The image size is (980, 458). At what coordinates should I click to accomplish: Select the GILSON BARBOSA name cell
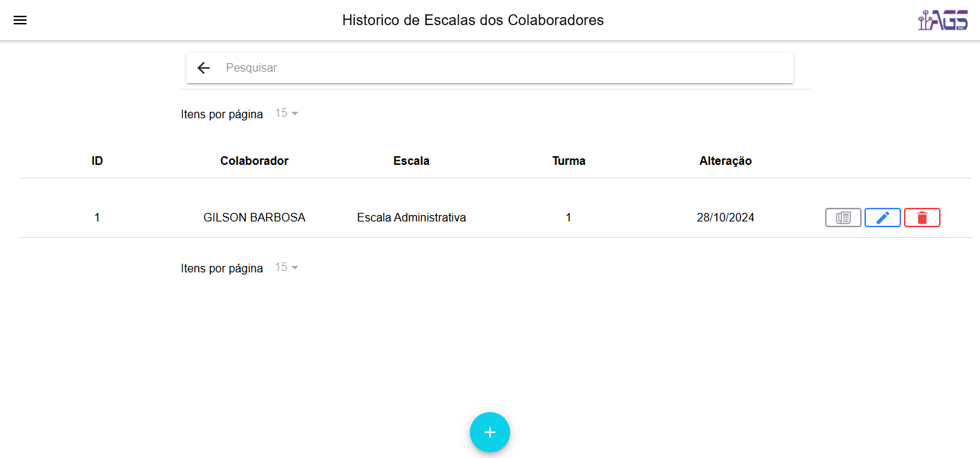254,217
